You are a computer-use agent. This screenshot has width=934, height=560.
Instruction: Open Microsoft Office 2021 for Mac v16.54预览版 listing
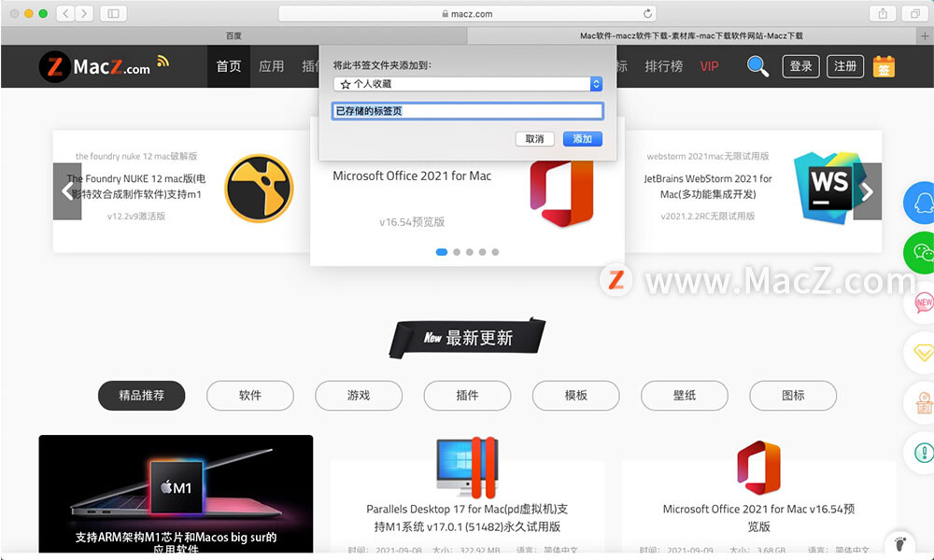click(758, 518)
